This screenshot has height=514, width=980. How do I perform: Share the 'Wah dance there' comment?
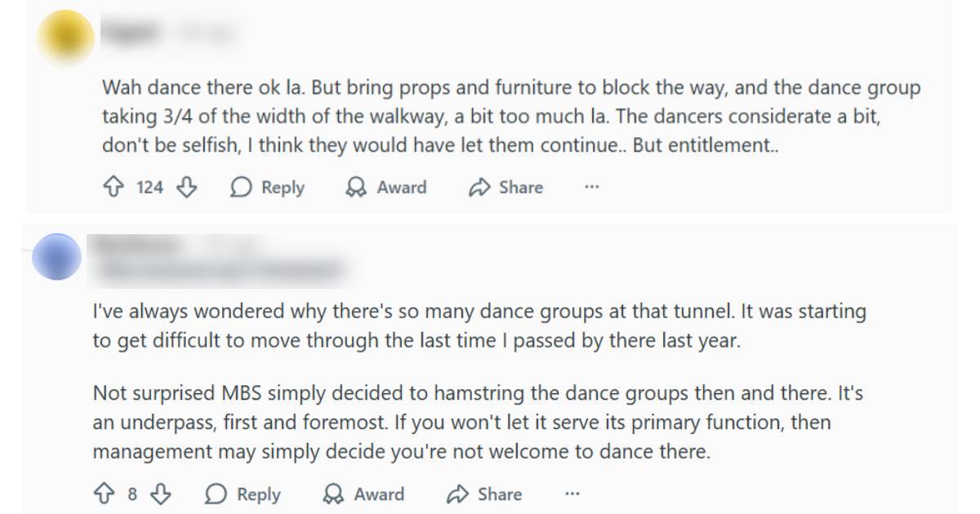[506, 188]
